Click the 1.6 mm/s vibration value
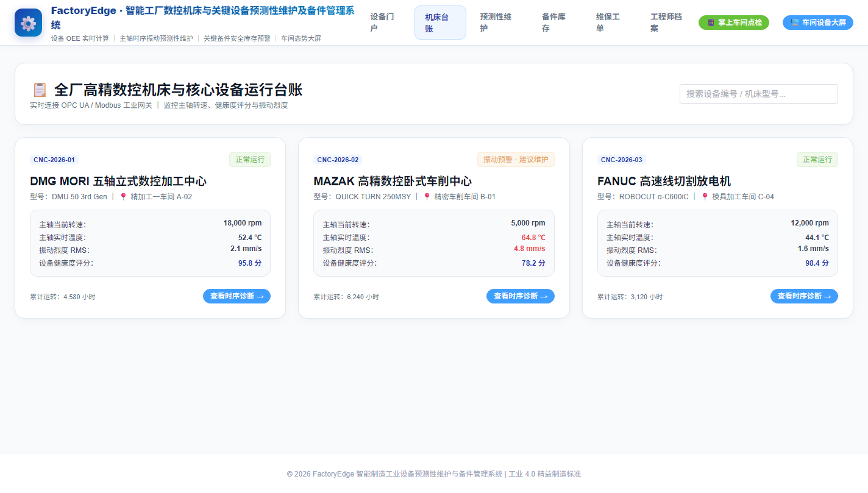The width and height of the screenshot is (868, 493). coord(814,249)
